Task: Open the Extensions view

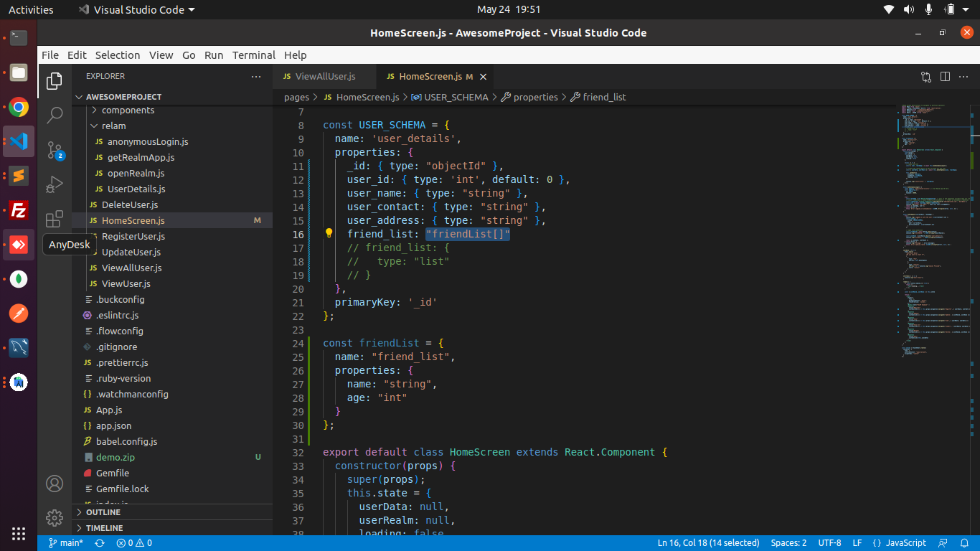Action: pos(55,220)
